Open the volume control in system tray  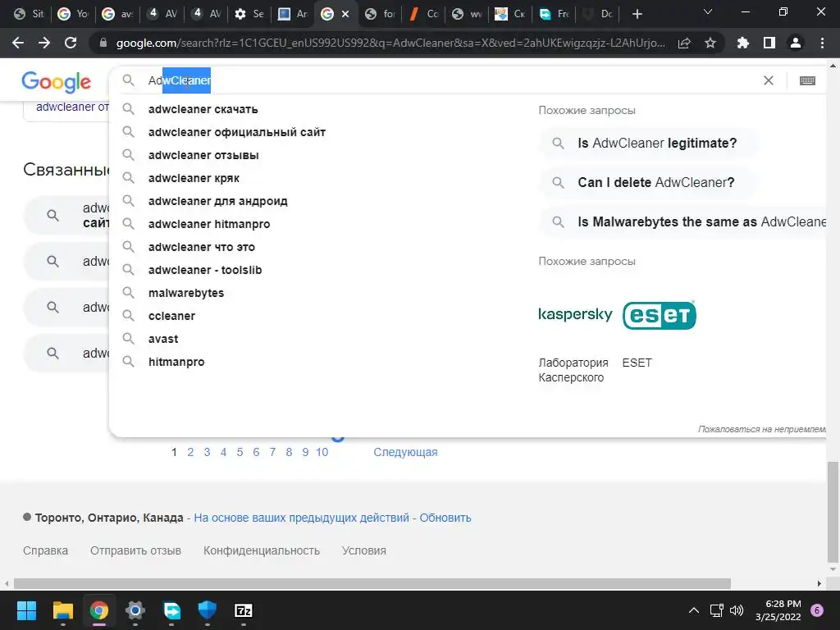(x=737, y=610)
